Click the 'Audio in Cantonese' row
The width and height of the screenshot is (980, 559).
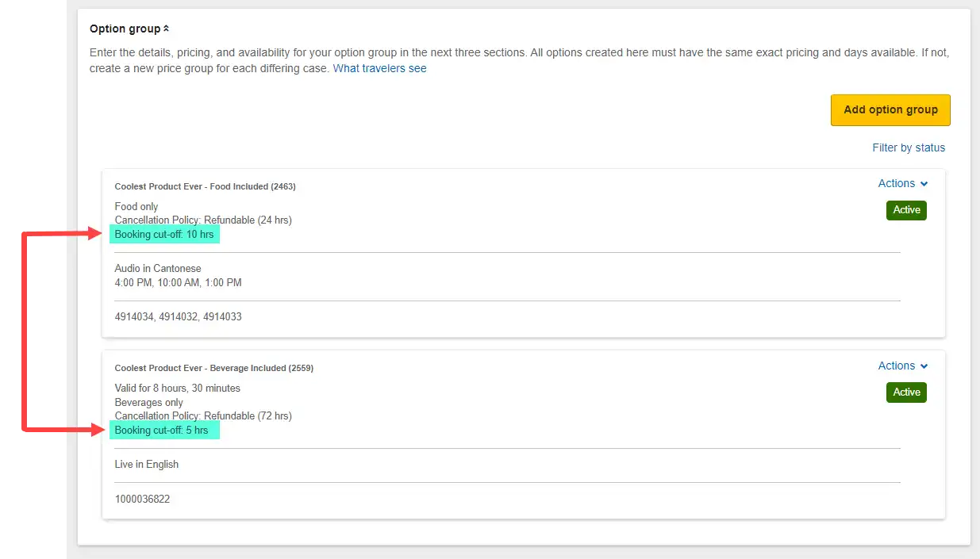pos(158,268)
